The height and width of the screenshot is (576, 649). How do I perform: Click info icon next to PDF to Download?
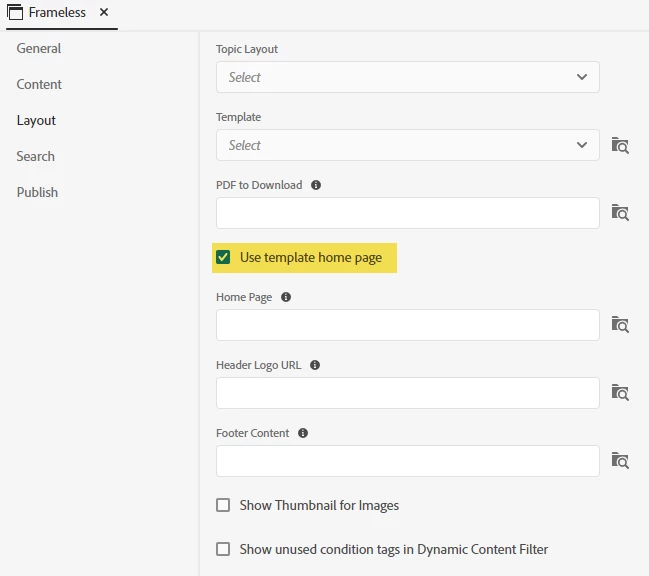[316, 185]
